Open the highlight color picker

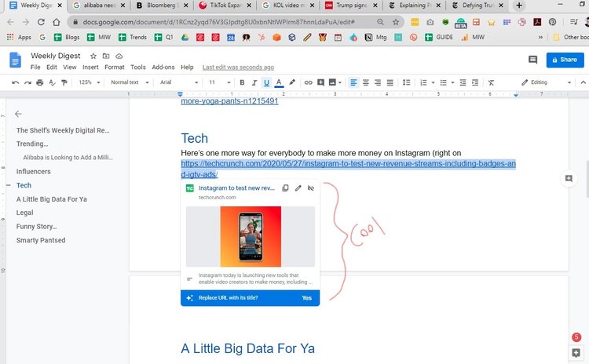(292, 82)
